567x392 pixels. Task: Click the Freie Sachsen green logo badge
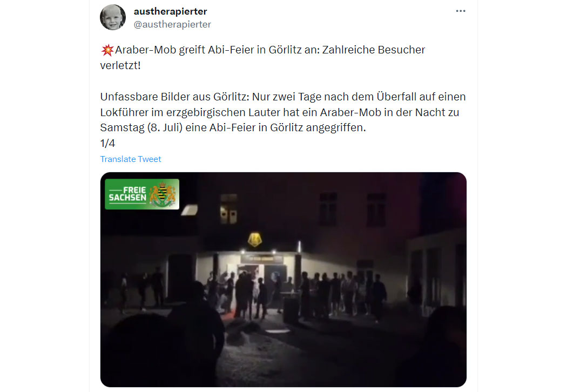pyautogui.click(x=142, y=194)
